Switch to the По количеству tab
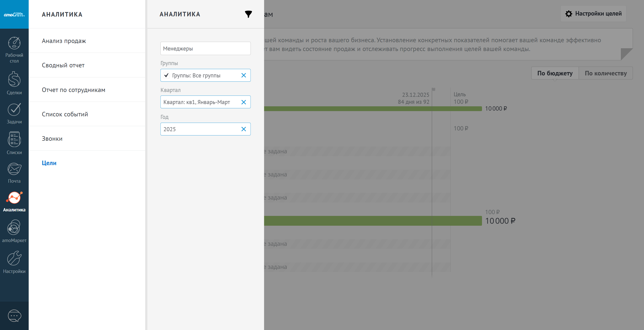The height and width of the screenshot is (330, 644). 606,73
